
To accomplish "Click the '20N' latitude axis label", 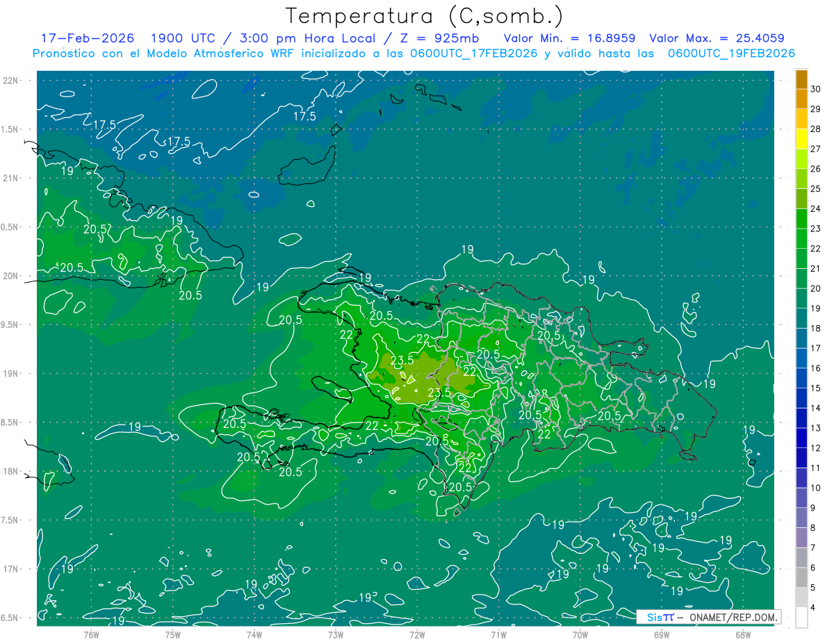I will (x=12, y=276).
